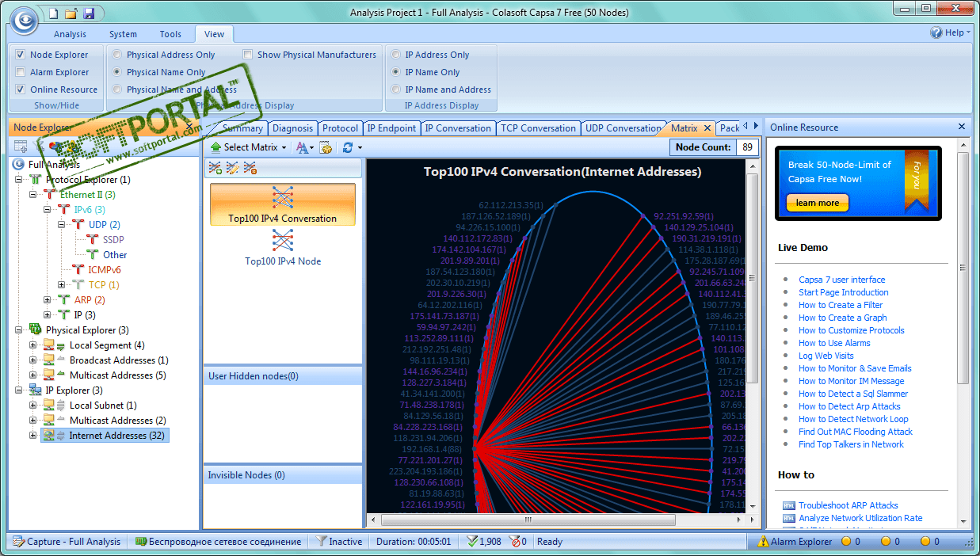Select Physical Name Only radio button
Viewport: 980px width, 556px height.
pos(117,72)
